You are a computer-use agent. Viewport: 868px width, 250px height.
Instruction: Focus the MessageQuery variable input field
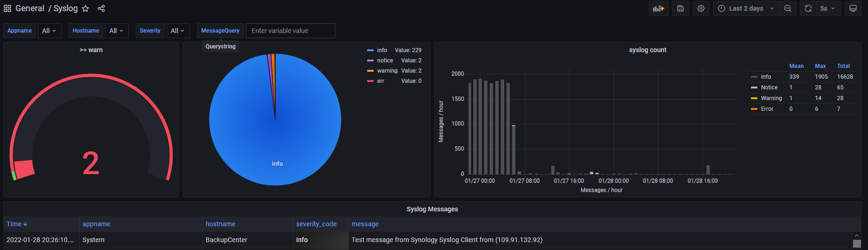(x=290, y=31)
